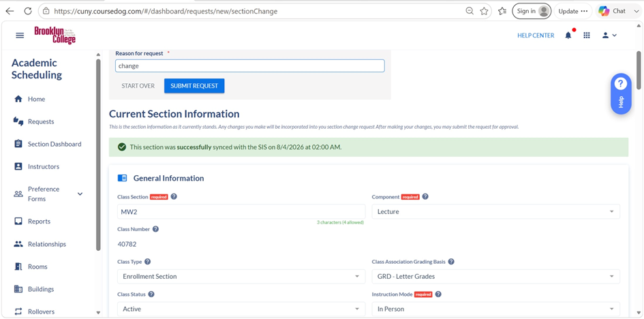This screenshot has height=319, width=644.
Task: Click the help icon next to Class Status
Action: (x=151, y=294)
